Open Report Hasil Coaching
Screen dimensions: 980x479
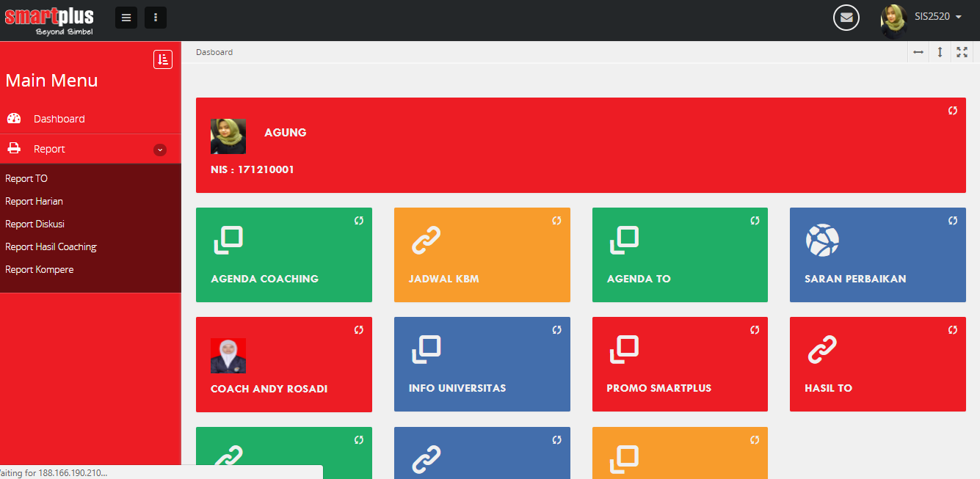pos(51,246)
